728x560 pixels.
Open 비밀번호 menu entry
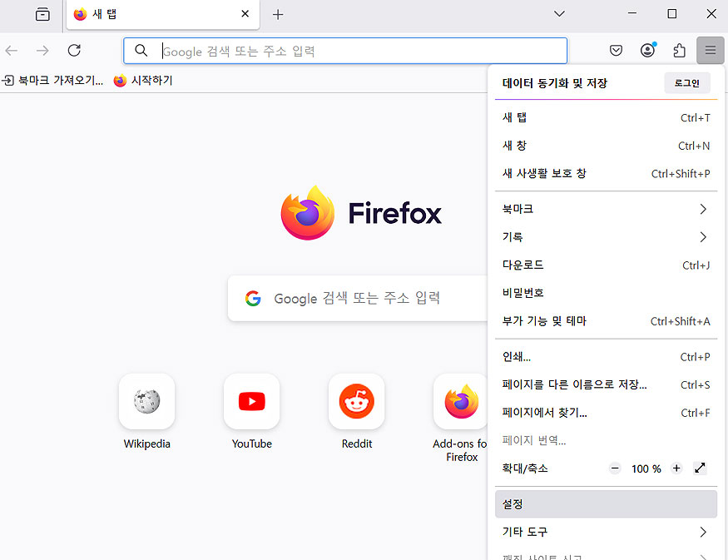tap(606, 293)
